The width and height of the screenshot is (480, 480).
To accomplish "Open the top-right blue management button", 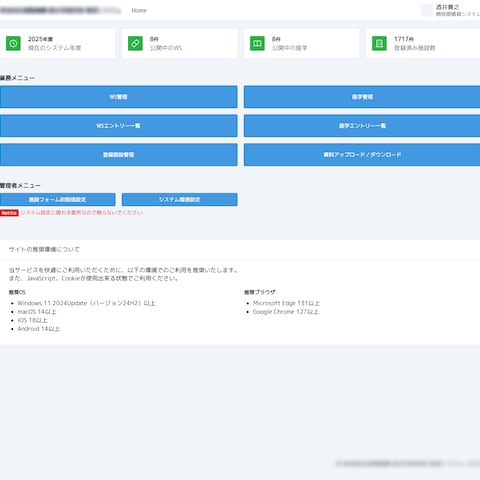I will pyautogui.click(x=362, y=97).
